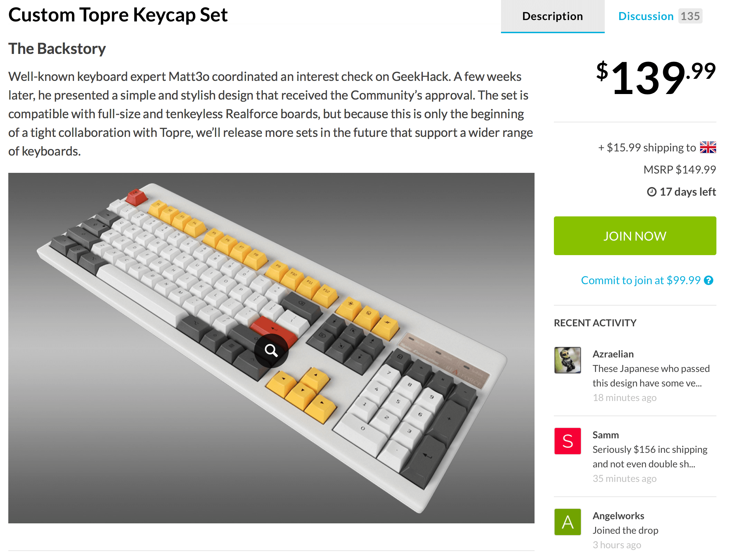Click the magnifier icon to zoom keyboard image
Screen dimensions: 733x560
272,350
